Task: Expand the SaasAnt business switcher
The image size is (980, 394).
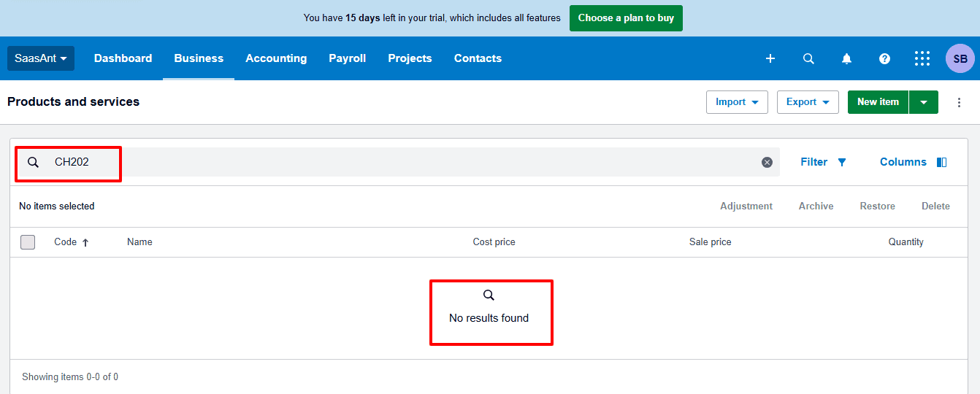Action: [x=41, y=58]
